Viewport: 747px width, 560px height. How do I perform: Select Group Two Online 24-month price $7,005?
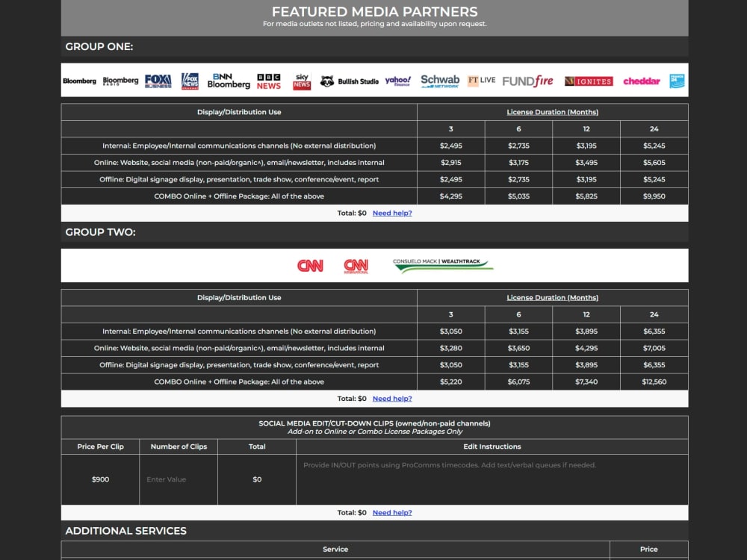click(654, 348)
